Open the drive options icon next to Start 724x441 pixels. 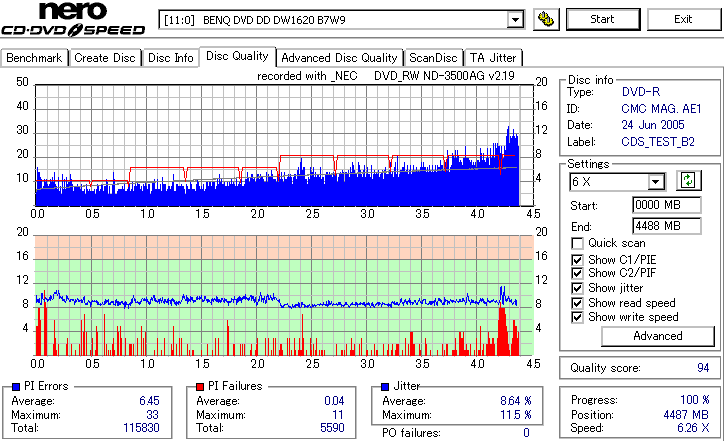(546, 19)
